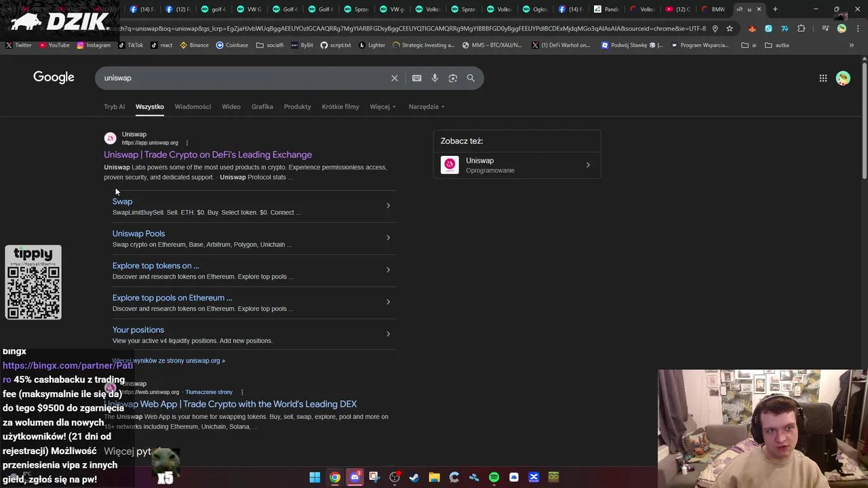This screenshot has width=868, height=488.
Task: Expand the Your positions sitelink chevron
Action: tap(388, 333)
